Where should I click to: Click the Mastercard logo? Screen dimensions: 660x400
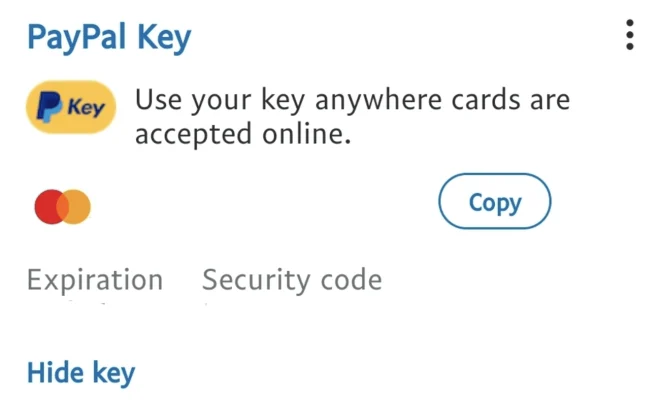63,206
